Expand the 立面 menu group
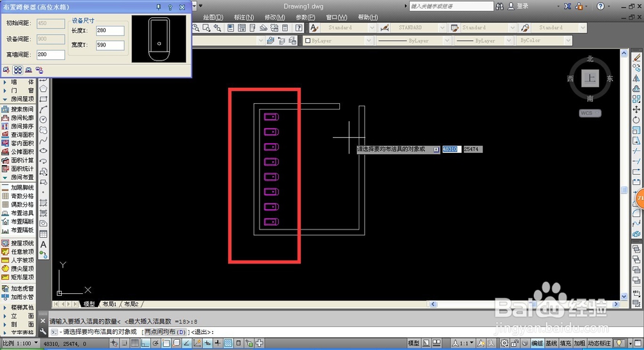This screenshot has height=350, width=644. click(18, 316)
